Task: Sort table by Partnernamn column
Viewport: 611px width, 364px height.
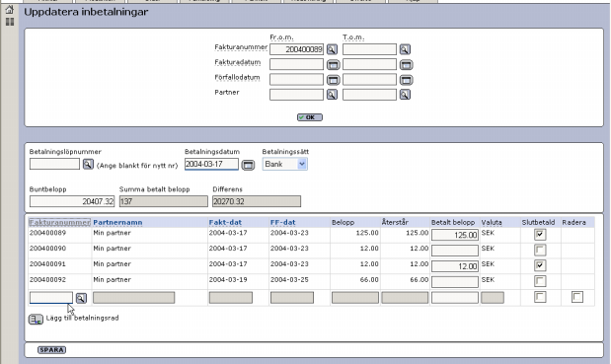Action: coord(117,222)
